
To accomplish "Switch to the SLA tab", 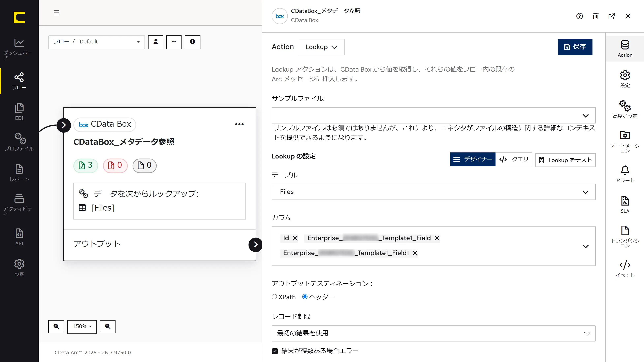I will pyautogui.click(x=625, y=204).
